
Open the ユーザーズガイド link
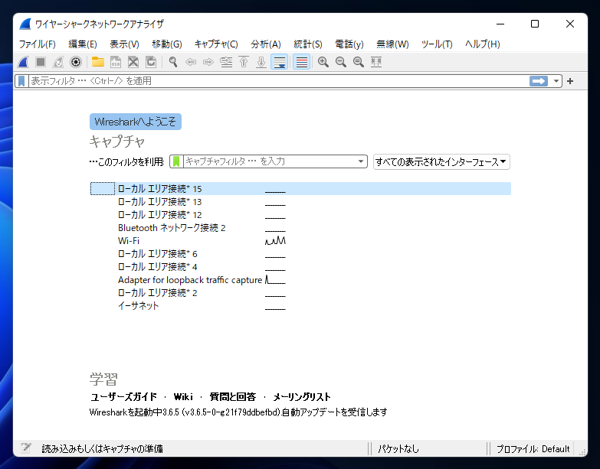coord(124,397)
